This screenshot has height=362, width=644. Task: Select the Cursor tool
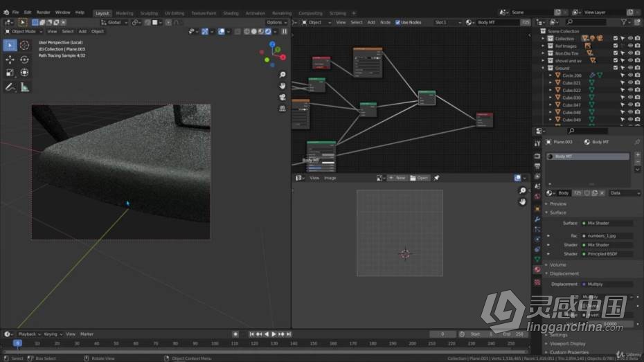coord(24,45)
